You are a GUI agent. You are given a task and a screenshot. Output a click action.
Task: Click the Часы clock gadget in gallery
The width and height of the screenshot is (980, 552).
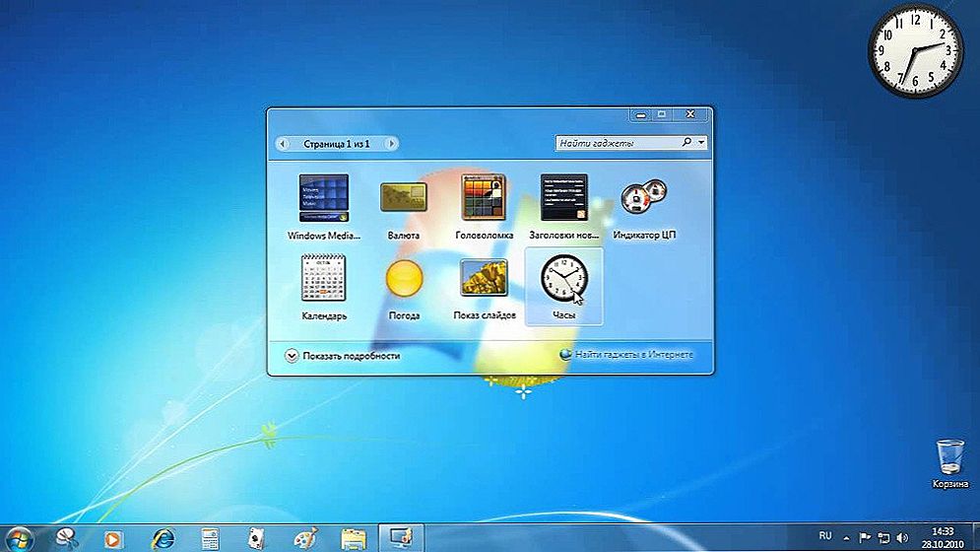(563, 287)
